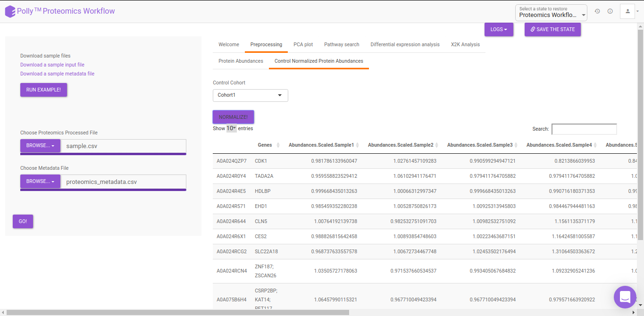
Task: Click gene name CLN5
Action: (x=261, y=221)
